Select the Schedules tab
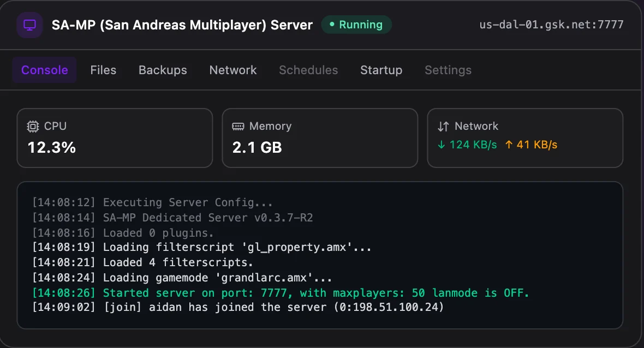Viewport: 644px width, 348px height. pyautogui.click(x=308, y=70)
